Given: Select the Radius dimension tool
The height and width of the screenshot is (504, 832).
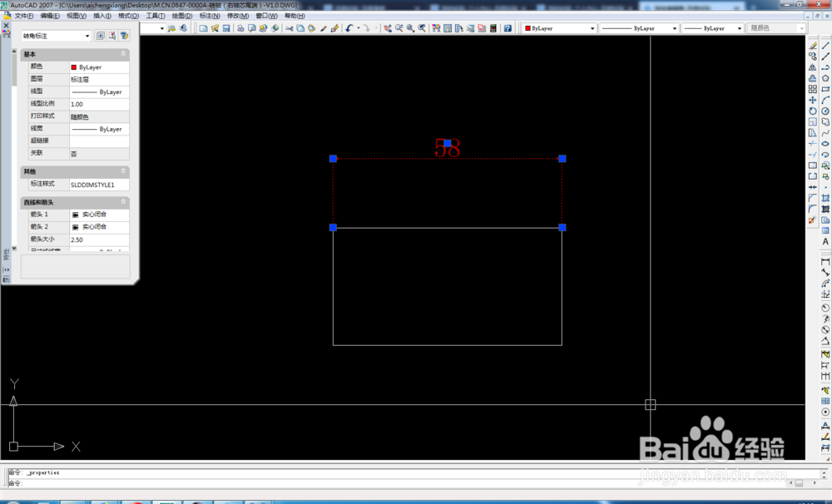Looking at the screenshot, I should pyautogui.click(x=825, y=308).
